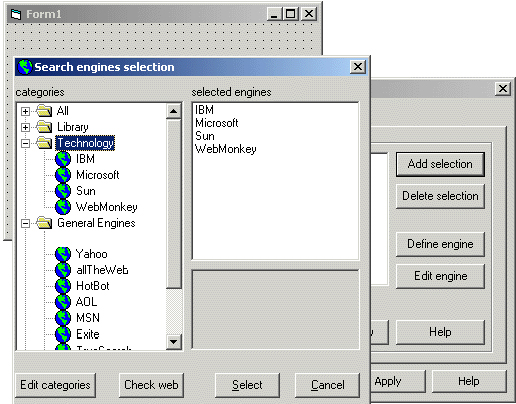
Task: Click the Edit categories button
Action: click(x=55, y=385)
